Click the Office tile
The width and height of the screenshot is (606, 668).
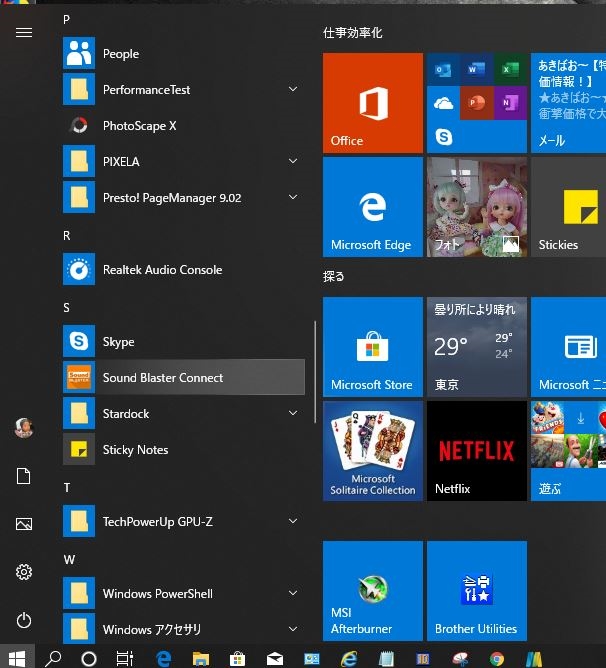373,103
